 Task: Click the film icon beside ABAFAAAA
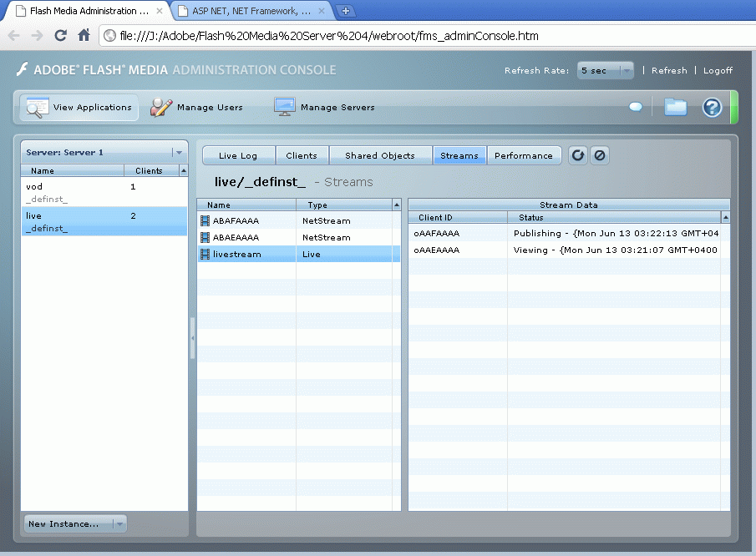point(205,220)
